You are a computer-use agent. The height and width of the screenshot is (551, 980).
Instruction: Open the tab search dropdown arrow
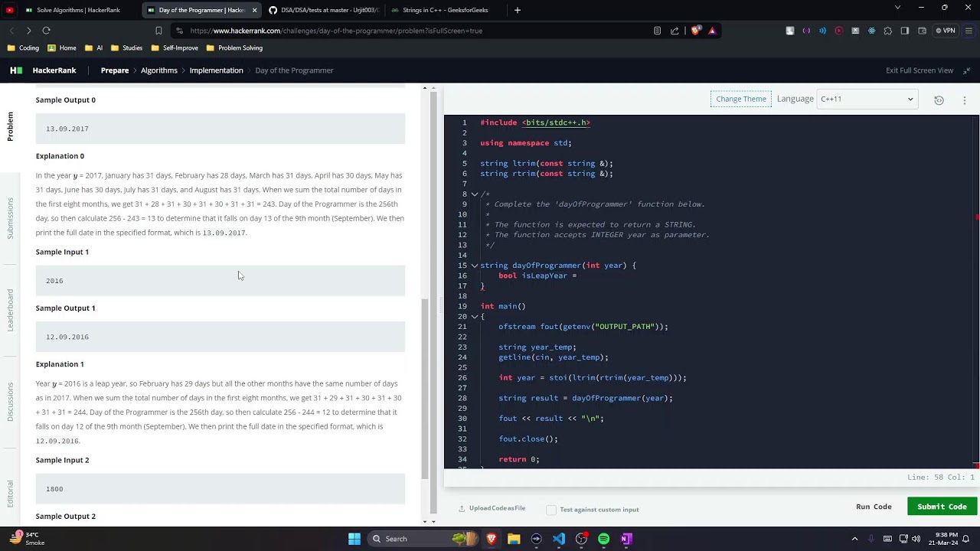pos(897,8)
